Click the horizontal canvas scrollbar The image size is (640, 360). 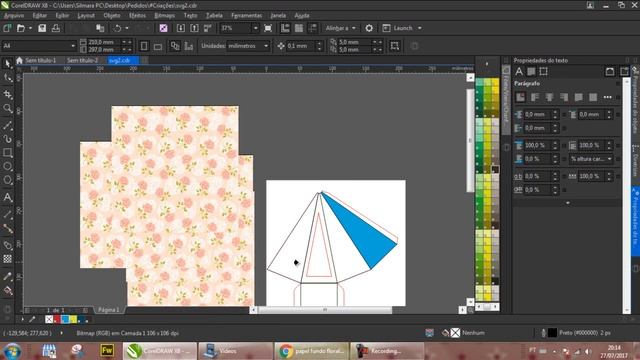[325, 310]
